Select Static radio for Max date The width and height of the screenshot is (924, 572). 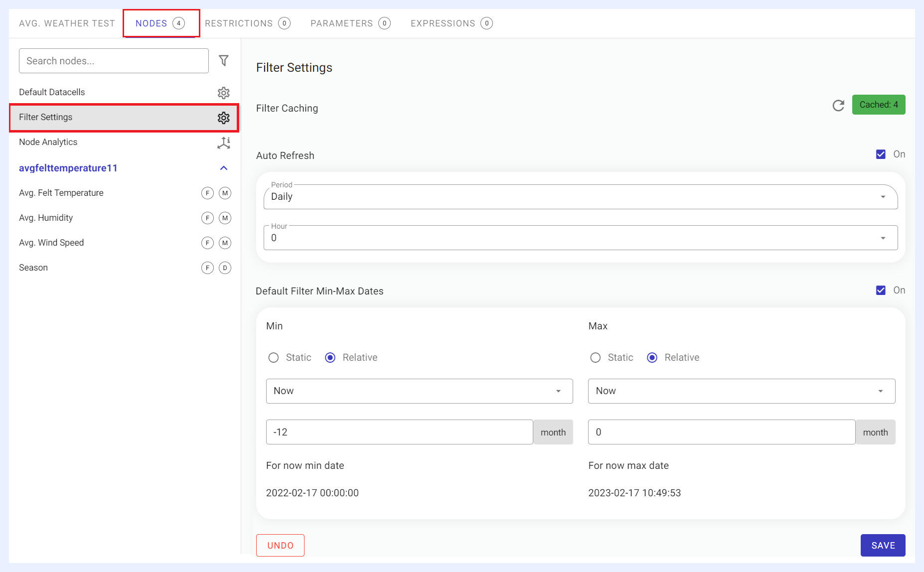point(595,358)
